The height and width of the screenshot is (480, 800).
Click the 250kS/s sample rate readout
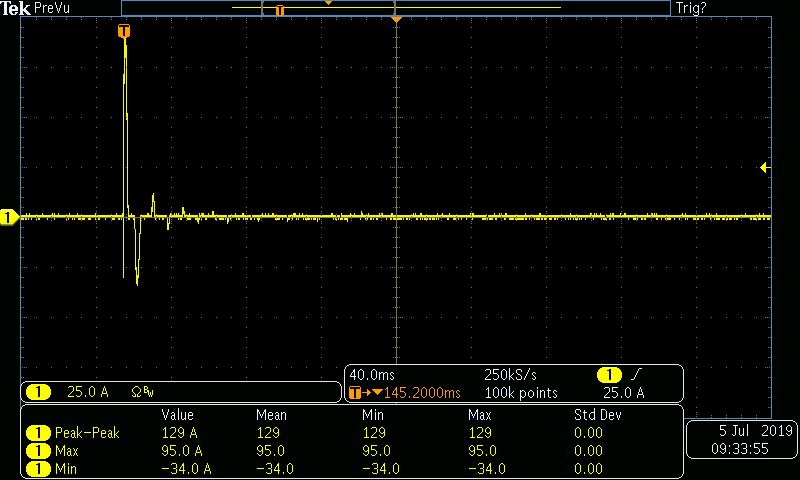[508, 375]
